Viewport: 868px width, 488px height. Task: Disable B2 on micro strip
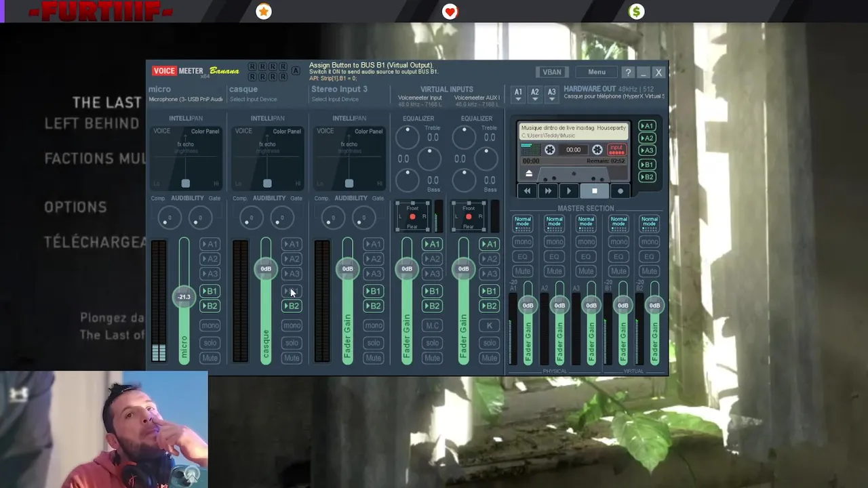pyautogui.click(x=210, y=306)
